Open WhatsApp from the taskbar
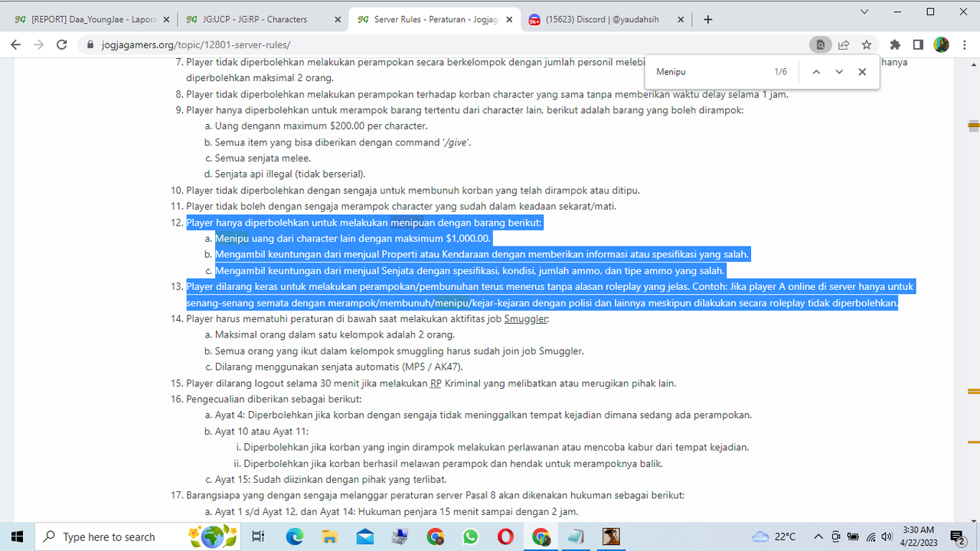The height and width of the screenshot is (551, 980). click(x=470, y=536)
